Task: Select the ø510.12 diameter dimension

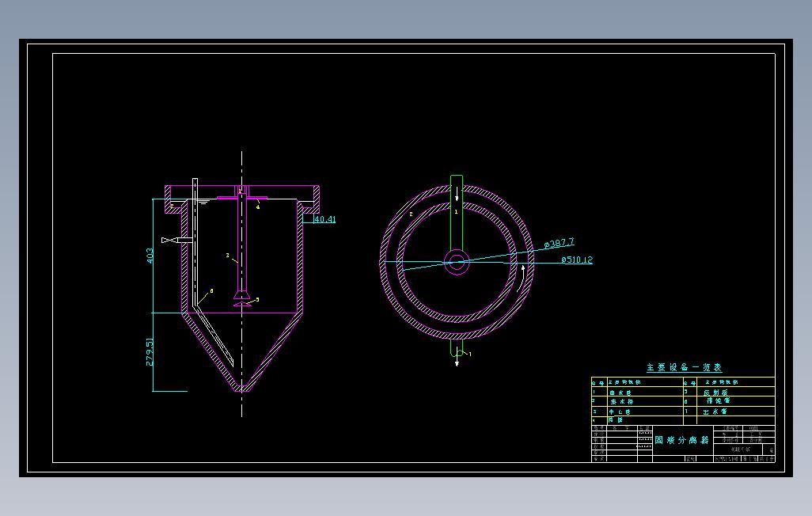Action: 577,260
